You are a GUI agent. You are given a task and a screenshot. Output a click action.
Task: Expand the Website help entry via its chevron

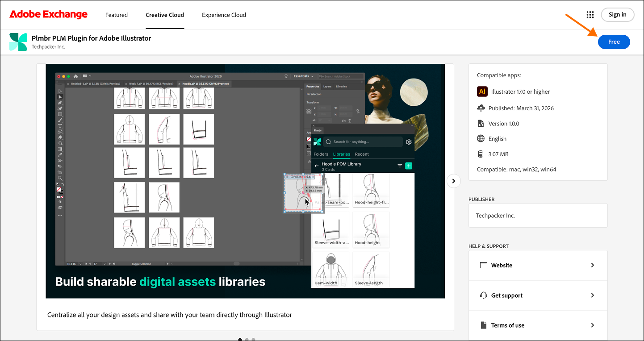pyautogui.click(x=593, y=265)
